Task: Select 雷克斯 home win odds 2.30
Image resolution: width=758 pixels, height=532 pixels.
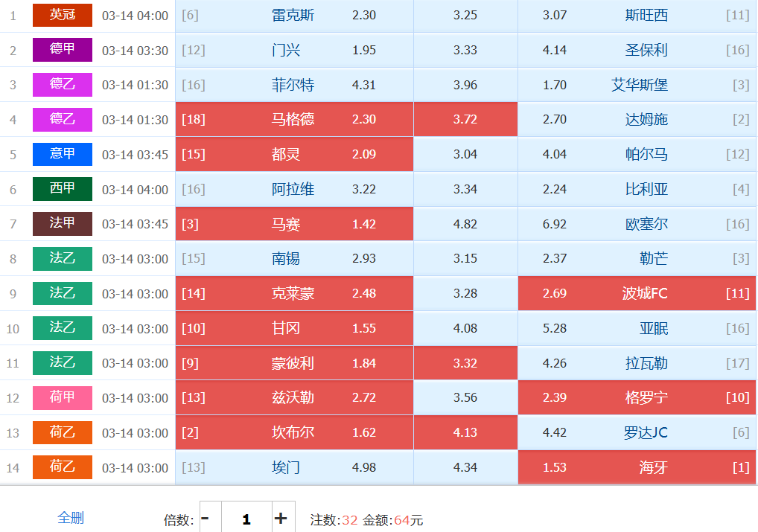Action: coord(294,16)
